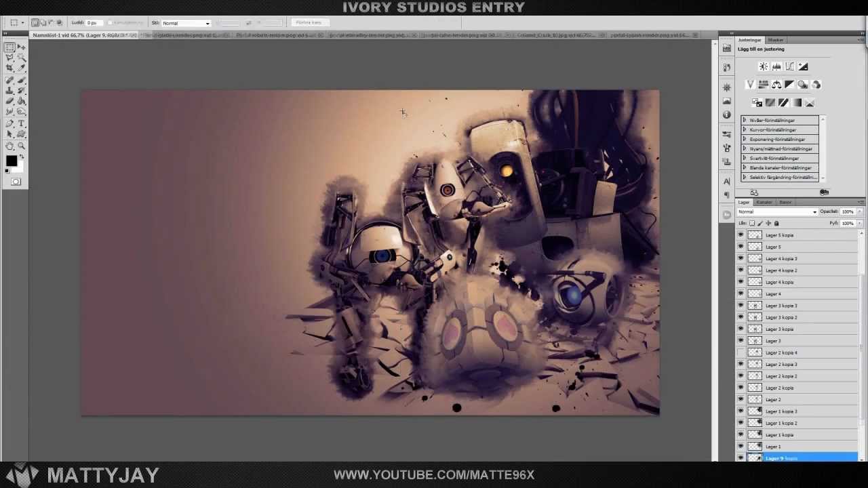The width and height of the screenshot is (868, 488).
Task: Switch to the Kanaler tab
Action: tap(764, 202)
